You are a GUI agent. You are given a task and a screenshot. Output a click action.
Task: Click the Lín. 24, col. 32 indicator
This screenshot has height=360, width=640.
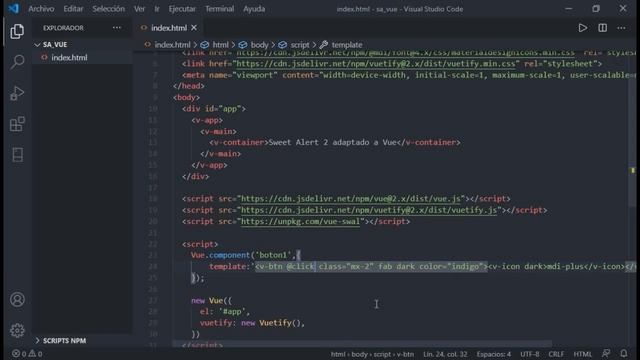pyautogui.click(x=445, y=354)
